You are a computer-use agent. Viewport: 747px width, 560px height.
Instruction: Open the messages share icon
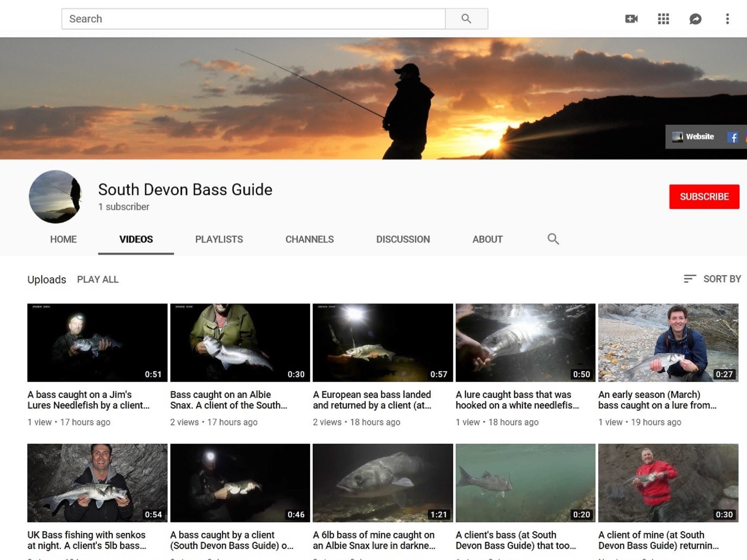coord(695,18)
